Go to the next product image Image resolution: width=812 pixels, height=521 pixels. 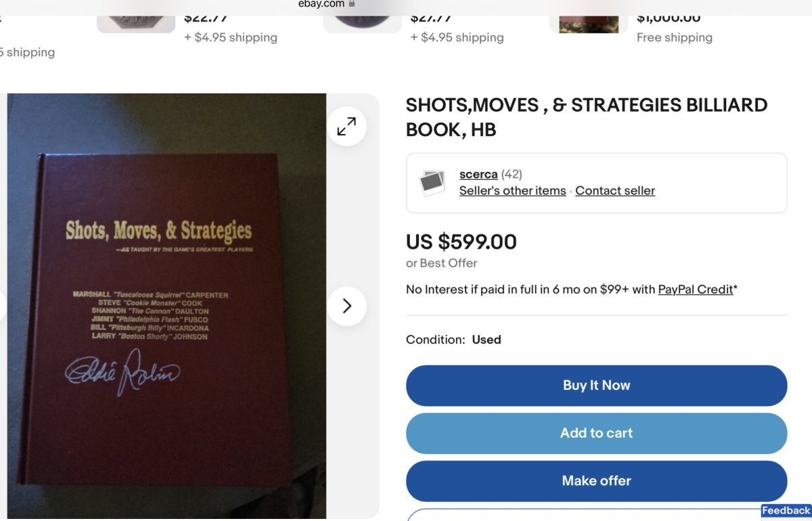click(346, 306)
